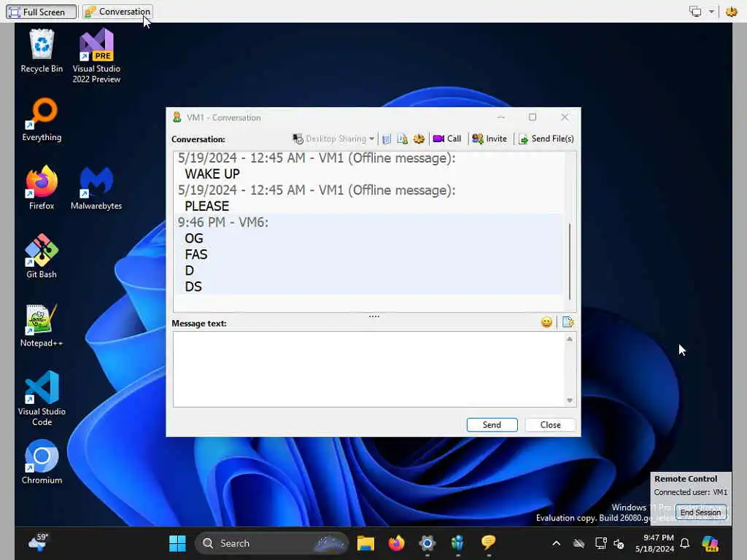Image resolution: width=747 pixels, height=560 pixels.
Task: Invite users to the conversation
Action: [489, 139]
